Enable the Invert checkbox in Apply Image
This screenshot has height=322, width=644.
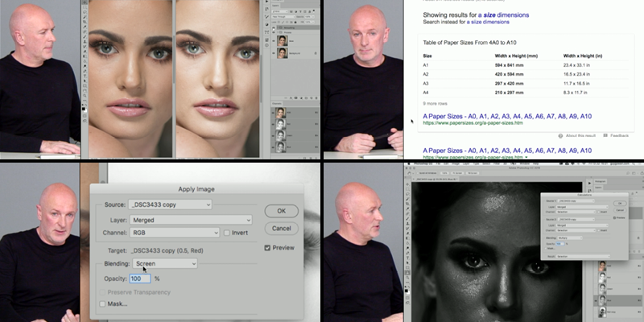[x=229, y=233]
